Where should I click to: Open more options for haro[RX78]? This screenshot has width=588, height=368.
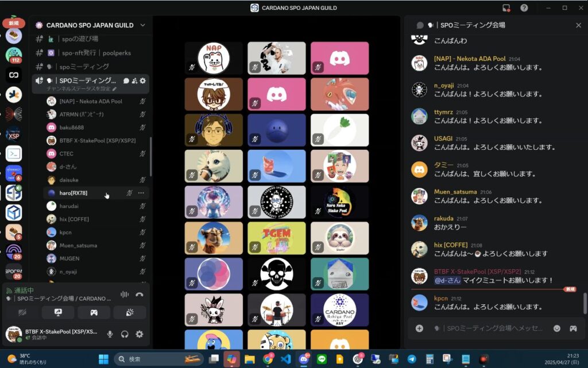coord(141,193)
